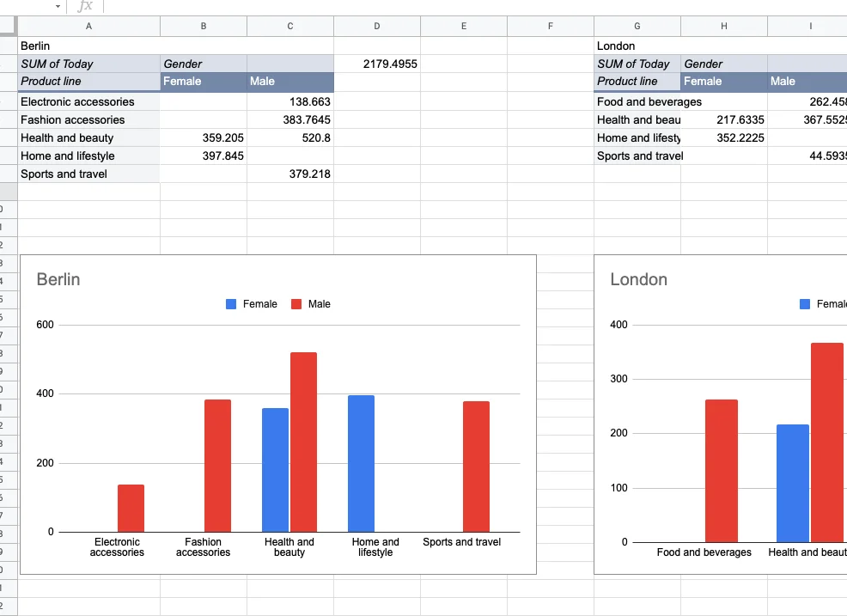Select column D header
Image resolution: width=847 pixels, height=616 pixels.
pos(376,26)
